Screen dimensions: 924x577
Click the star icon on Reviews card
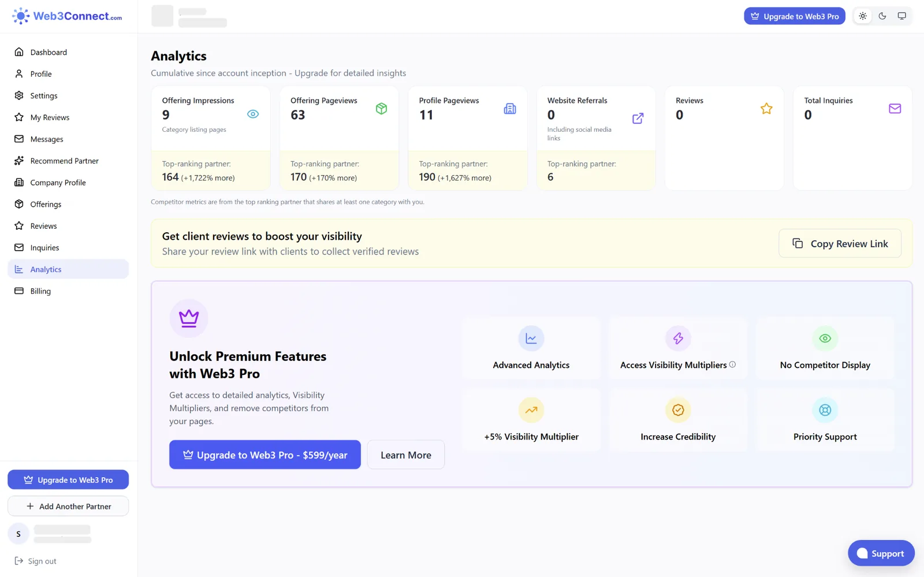(x=766, y=109)
